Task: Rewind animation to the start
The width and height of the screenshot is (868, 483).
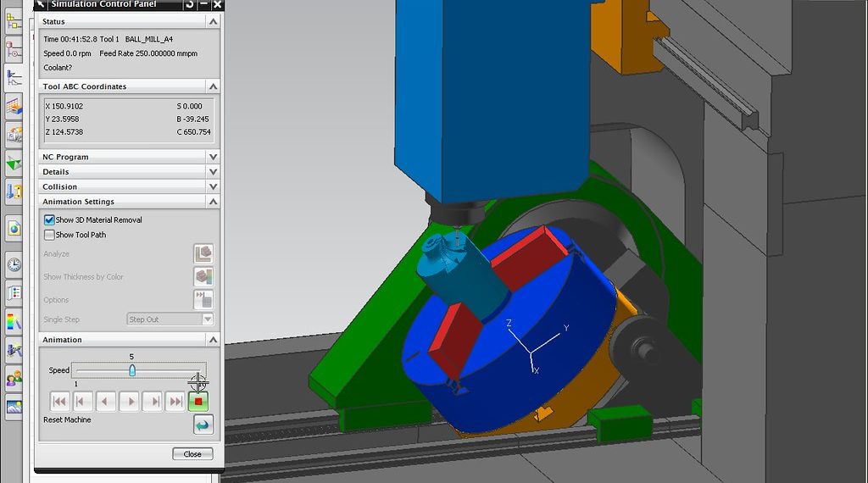Action: (x=59, y=402)
